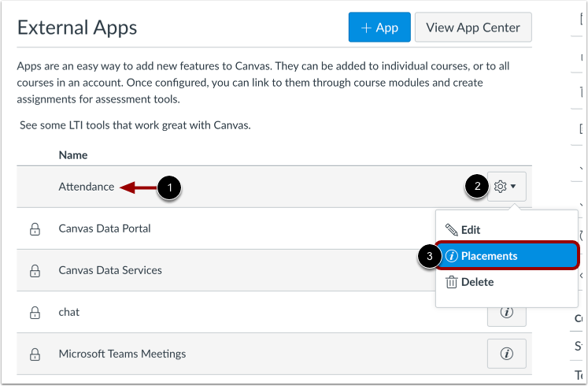Click the Microsoft Teams Meetings name

pyautogui.click(x=122, y=354)
